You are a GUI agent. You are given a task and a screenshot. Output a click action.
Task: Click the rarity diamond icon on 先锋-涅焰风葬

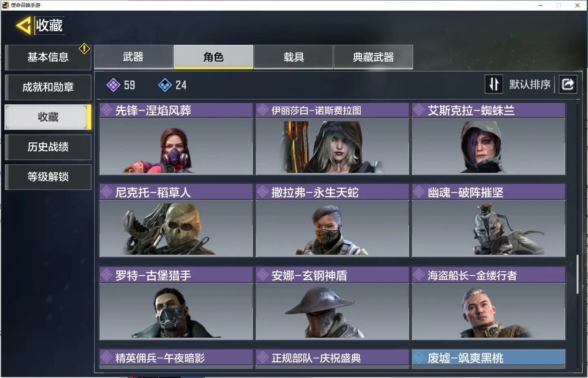coord(107,110)
